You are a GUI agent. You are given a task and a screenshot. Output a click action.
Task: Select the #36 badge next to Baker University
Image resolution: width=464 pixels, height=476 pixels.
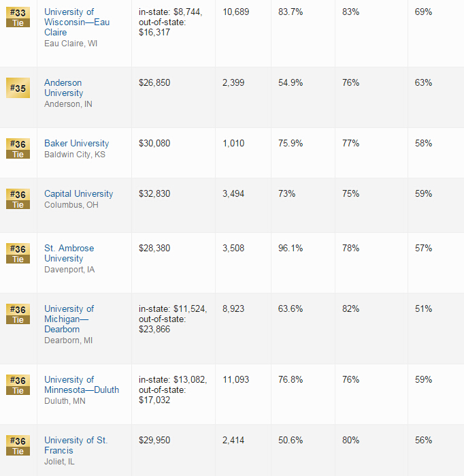[x=18, y=148]
